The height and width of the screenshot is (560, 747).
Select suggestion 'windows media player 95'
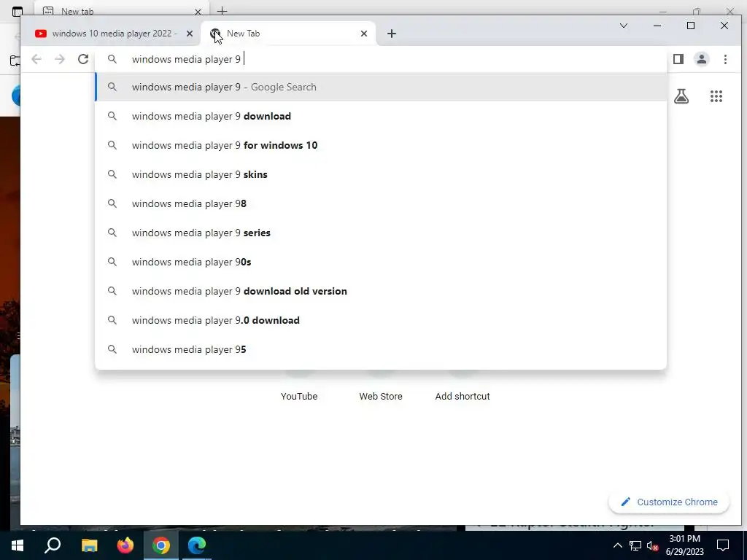[x=381, y=349]
